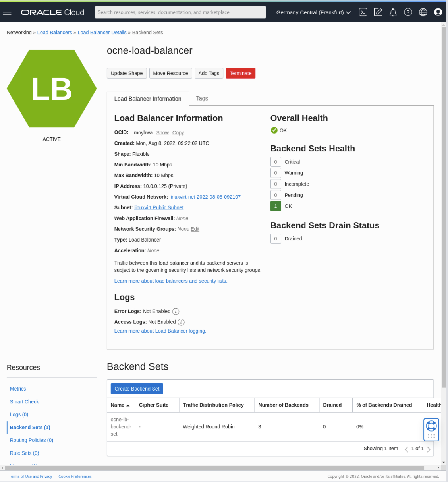
Task: Open the linuxvirt Public Subnet link
Action: pos(158,207)
